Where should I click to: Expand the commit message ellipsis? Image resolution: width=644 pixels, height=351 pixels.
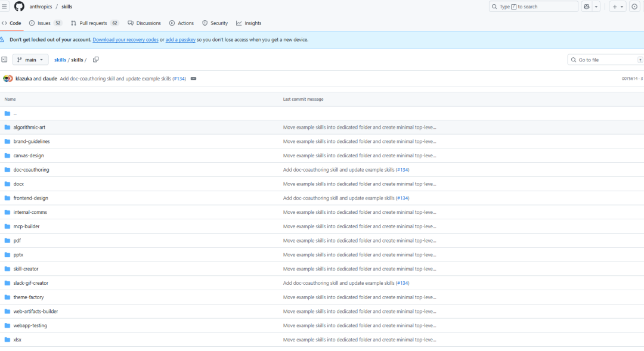pyautogui.click(x=193, y=79)
